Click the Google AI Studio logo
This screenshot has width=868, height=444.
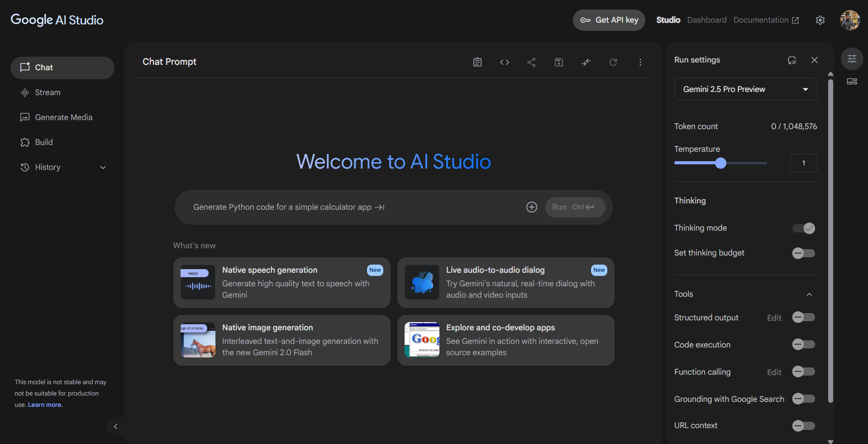point(57,20)
